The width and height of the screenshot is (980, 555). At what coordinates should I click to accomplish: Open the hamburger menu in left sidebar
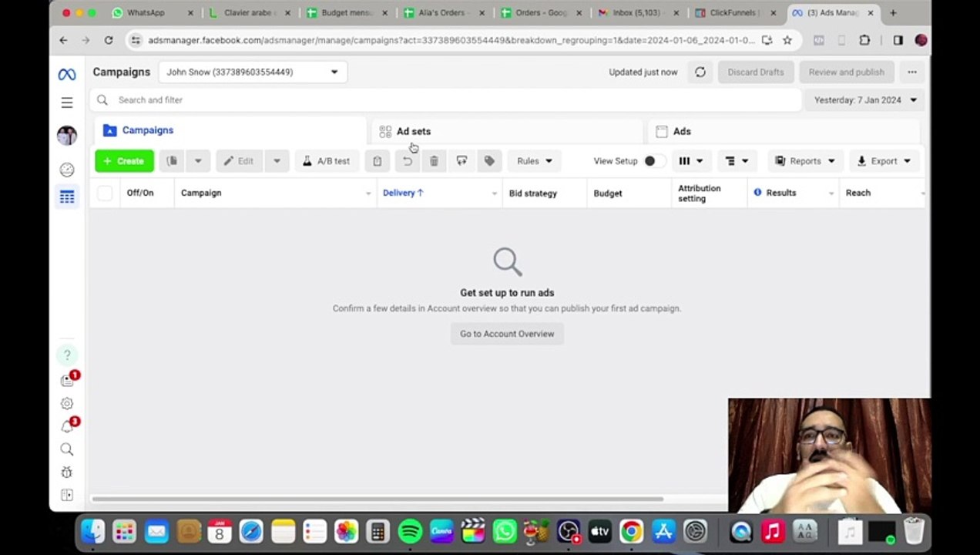(67, 103)
